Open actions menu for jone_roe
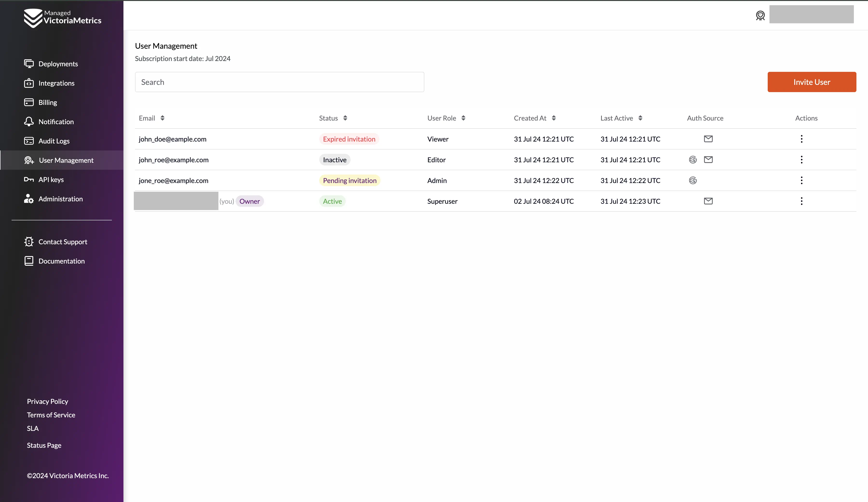Viewport: 868px width, 502px height. [x=801, y=180]
